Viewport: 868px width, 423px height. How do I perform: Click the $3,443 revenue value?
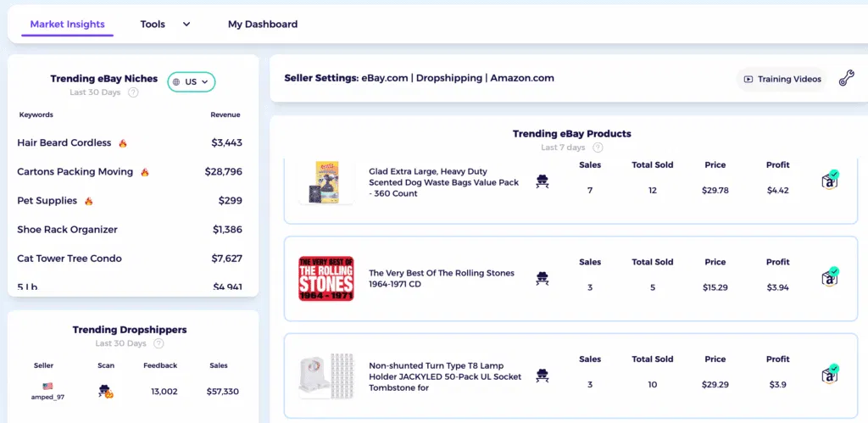[x=227, y=143]
